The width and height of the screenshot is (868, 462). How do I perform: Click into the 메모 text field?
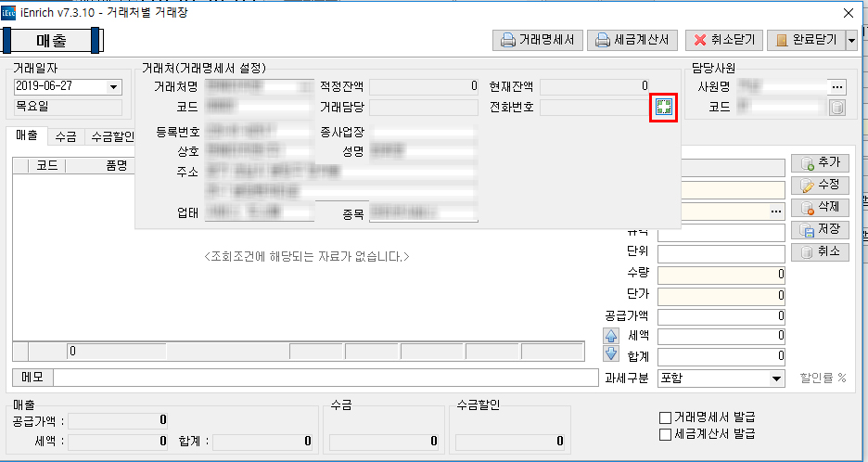pyautogui.click(x=325, y=378)
